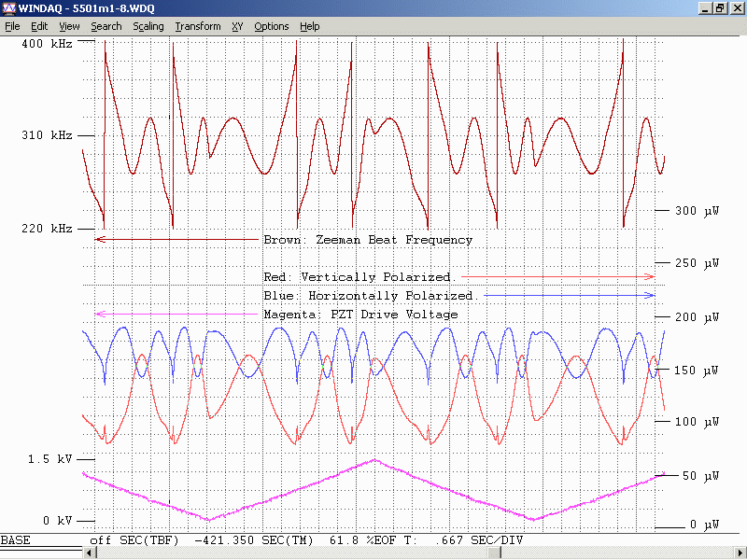Viewport: 747px width, 560px height.
Task: Close the WINDAQ window
Action: (x=736, y=8)
